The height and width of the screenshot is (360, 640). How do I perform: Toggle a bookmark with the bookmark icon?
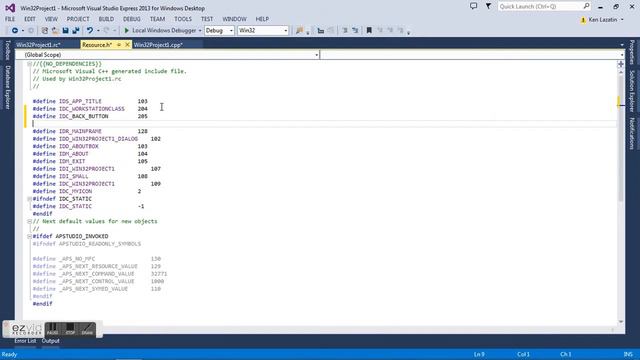click(x=369, y=31)
